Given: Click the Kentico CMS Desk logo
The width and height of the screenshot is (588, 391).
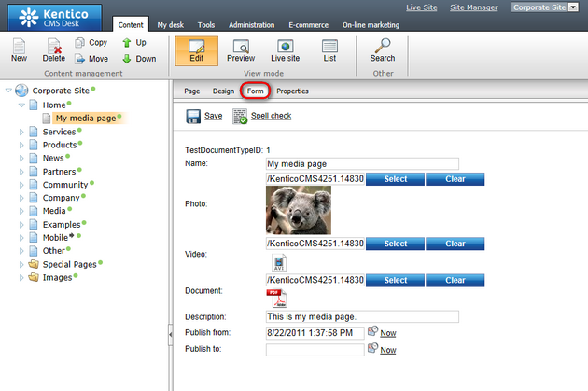Looking at the screenshot, I should point(54,18).
